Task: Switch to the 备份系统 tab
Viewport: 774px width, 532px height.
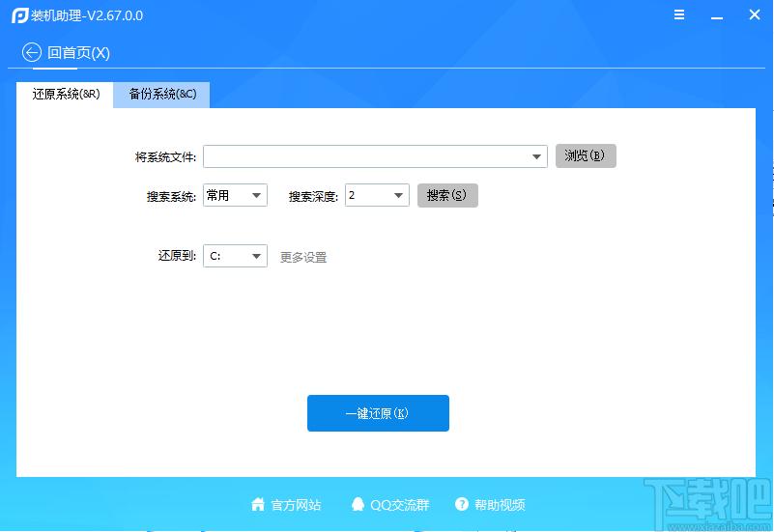Action: coord(162,95)
